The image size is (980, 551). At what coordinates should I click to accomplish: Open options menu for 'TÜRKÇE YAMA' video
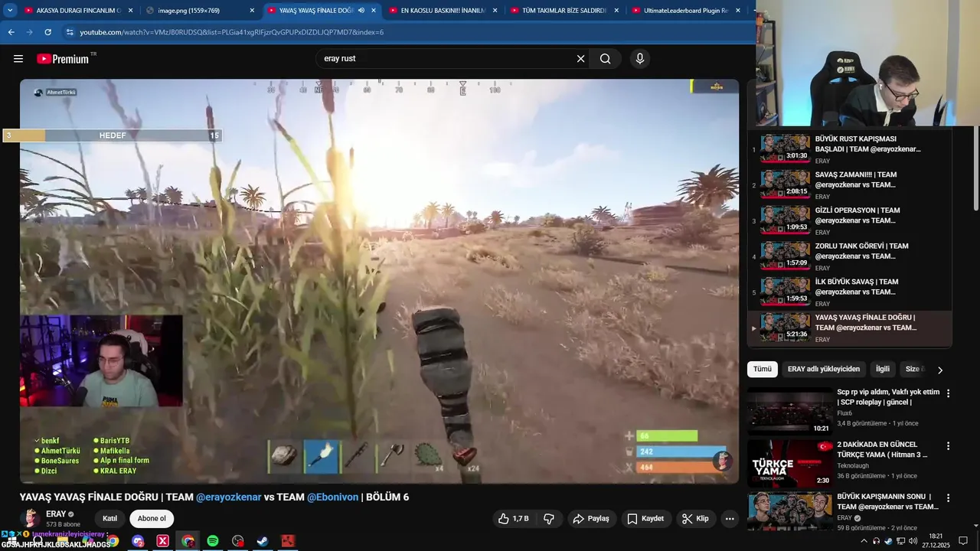click(948, 446)
